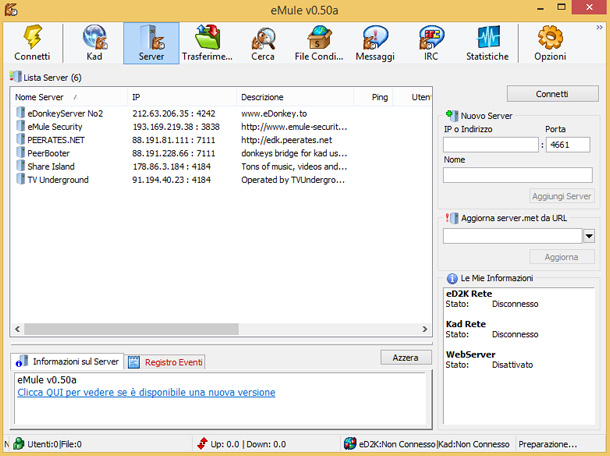
Task: Click the eMule v0.50a log text
Action: (x=47, y=380)
